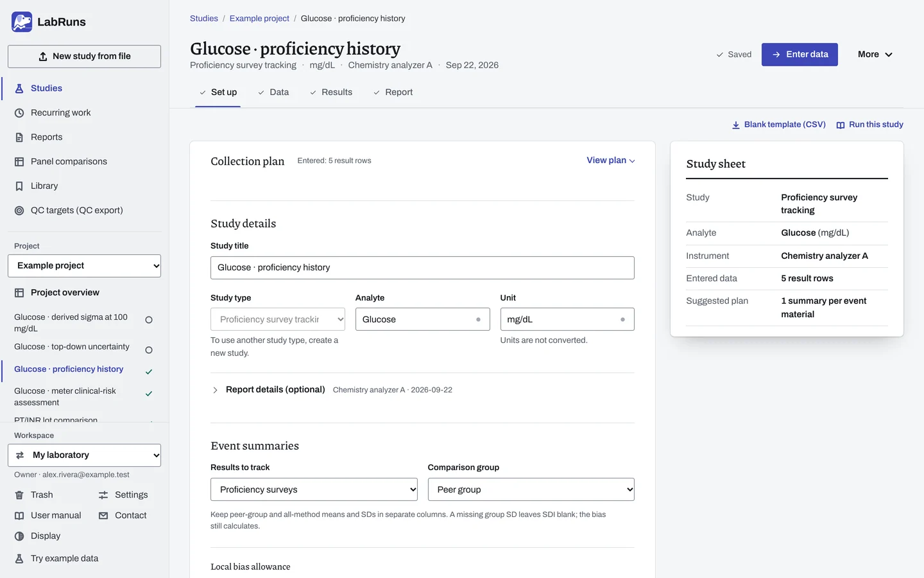Image resolution: width=924 pixels, height=578 pixels.
Task: Click the Analyte input field
Action: pos(422,319)
